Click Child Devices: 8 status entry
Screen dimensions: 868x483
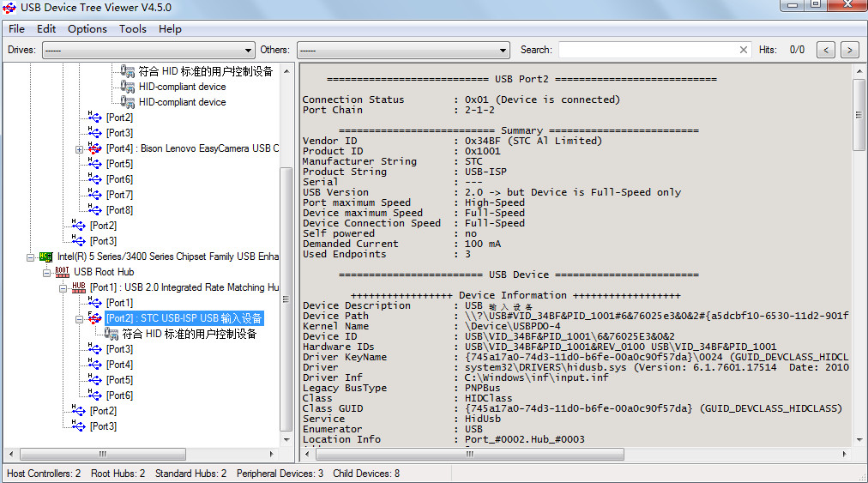coord(366,474)
